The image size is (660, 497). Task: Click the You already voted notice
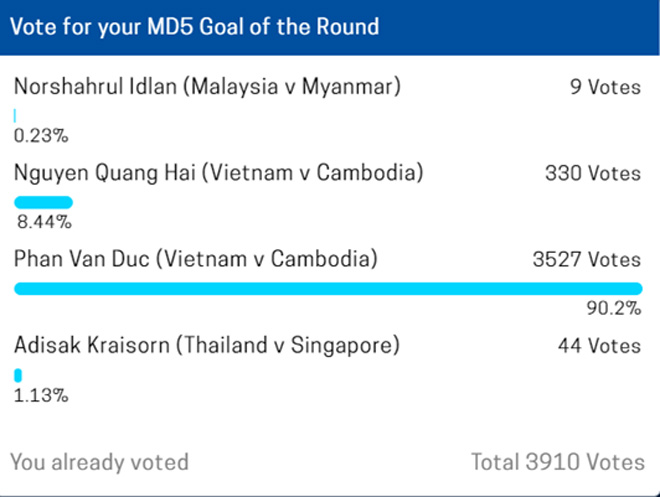(x=99, y=462)
